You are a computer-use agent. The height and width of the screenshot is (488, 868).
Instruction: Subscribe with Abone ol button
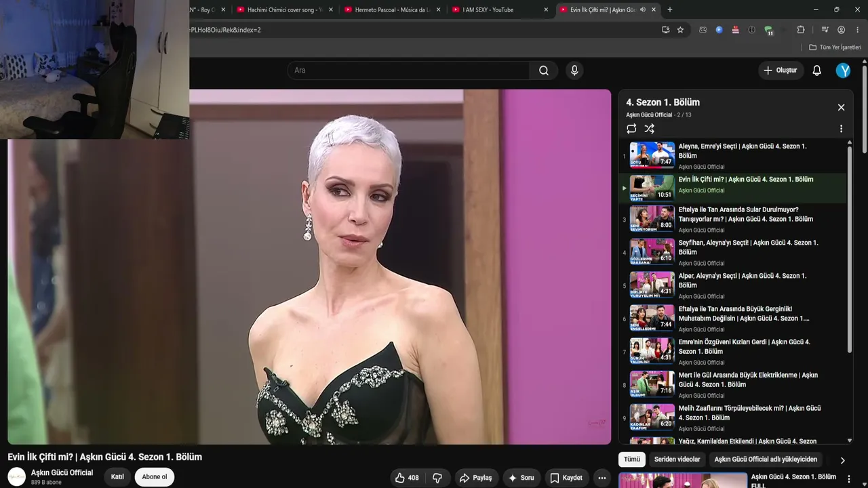pos(154,477)
